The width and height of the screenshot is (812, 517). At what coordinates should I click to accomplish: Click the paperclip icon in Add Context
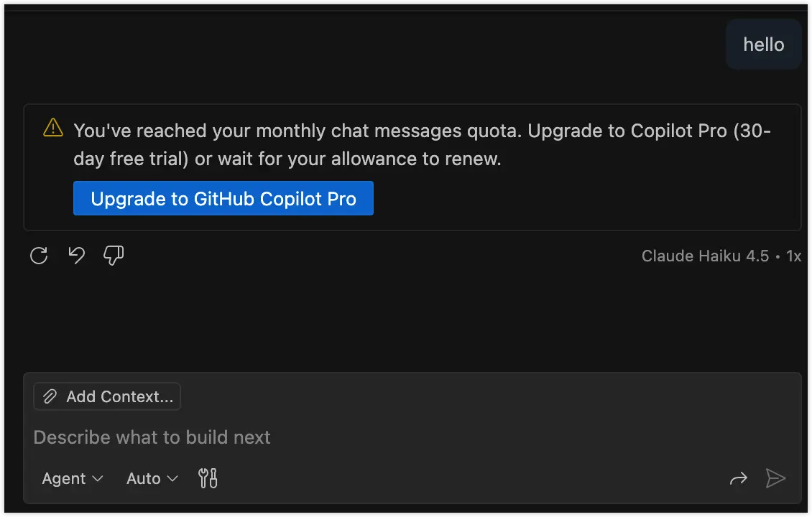point(50,396)
